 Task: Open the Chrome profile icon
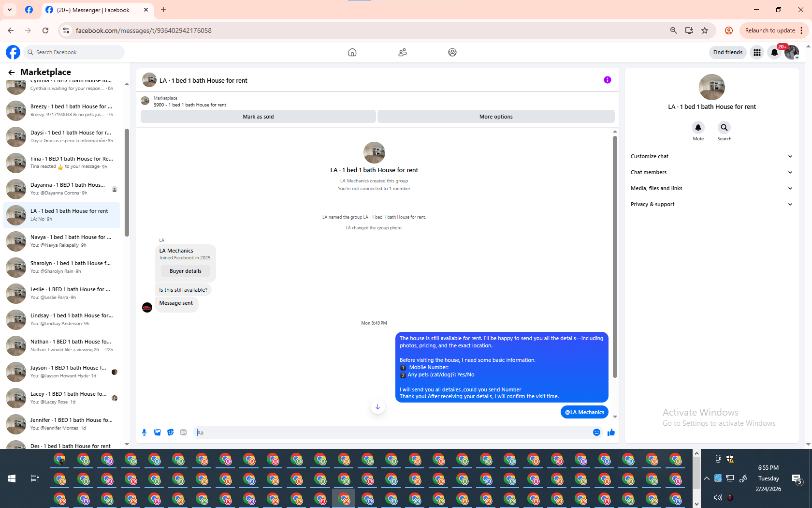729,30
